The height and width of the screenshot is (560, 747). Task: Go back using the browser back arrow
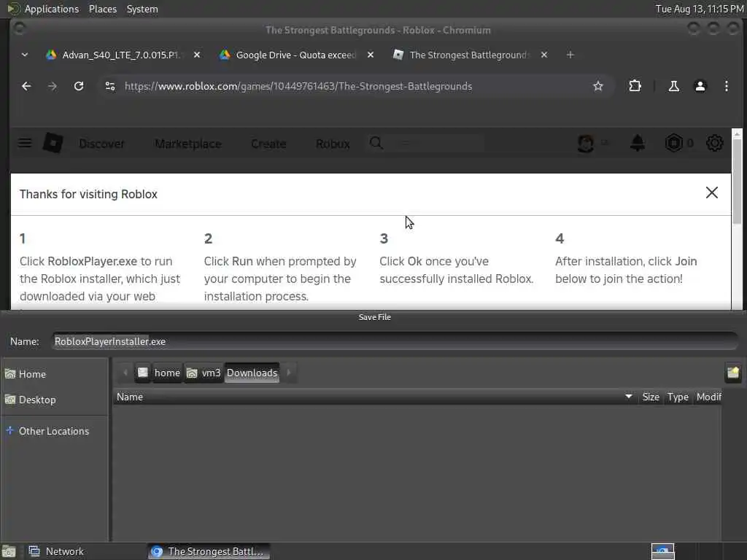(x=26, y=86)
